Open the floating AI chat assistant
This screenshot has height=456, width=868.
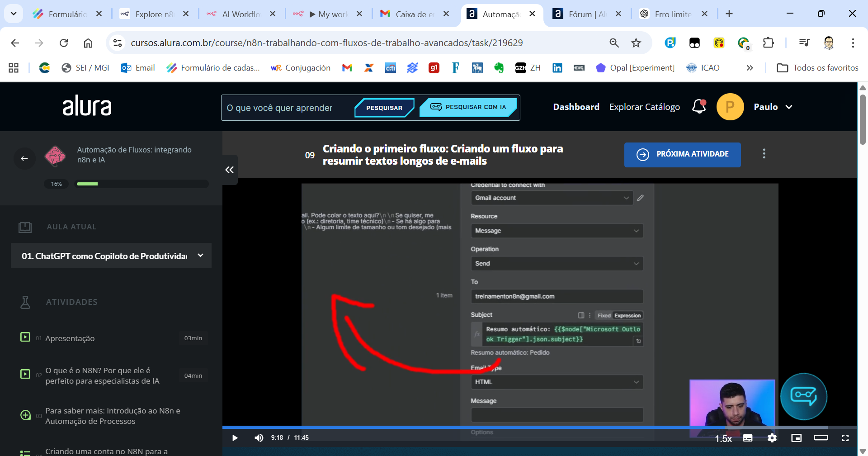coord(804,396)
